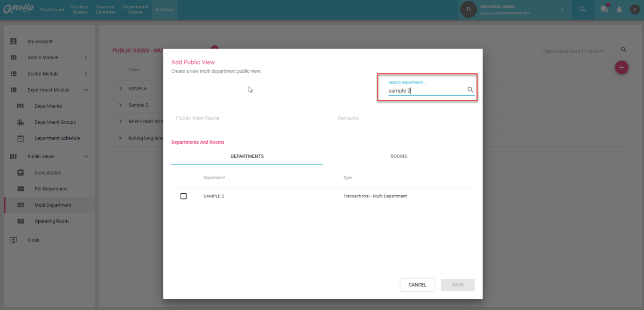Click the Public View Name field

tap(242, 118)
